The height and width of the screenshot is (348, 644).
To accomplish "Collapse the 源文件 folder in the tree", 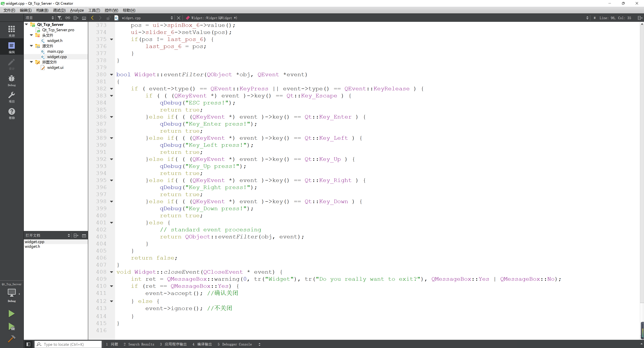I will (31, 46).
